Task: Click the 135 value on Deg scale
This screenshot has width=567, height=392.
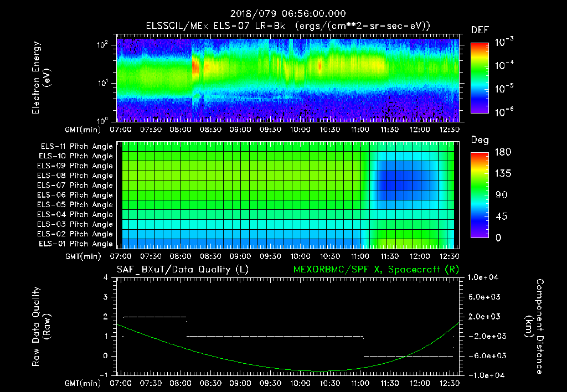Action: pos(503,174)
